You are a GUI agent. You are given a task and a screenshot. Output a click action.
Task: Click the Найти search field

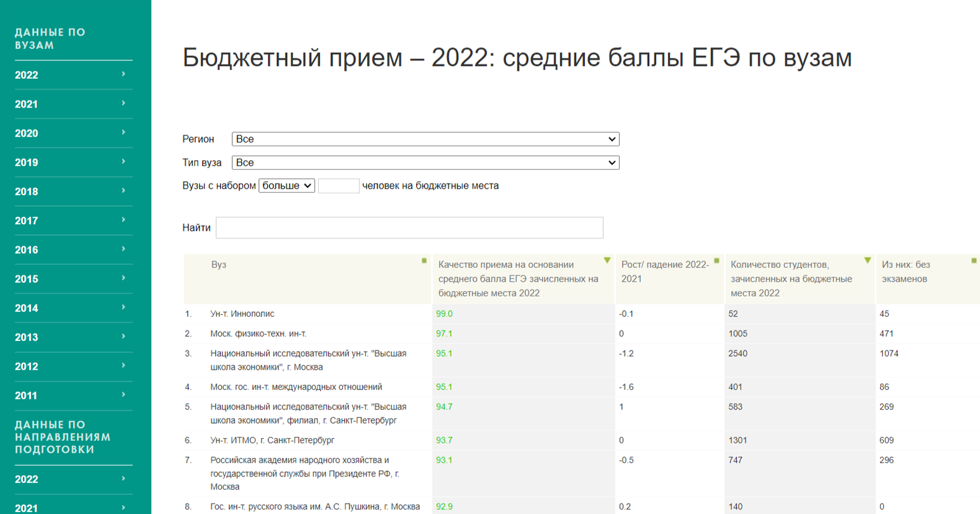(x=409, y=228)
